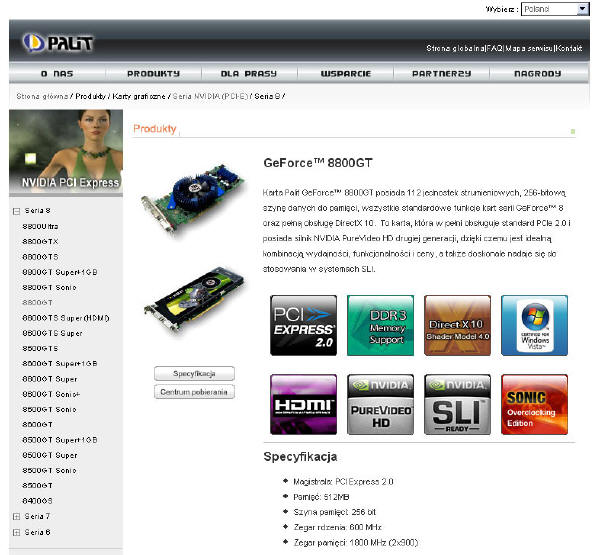Click the orange Produkty section heading
Screen dimensions: 600x555
[155, 129]
